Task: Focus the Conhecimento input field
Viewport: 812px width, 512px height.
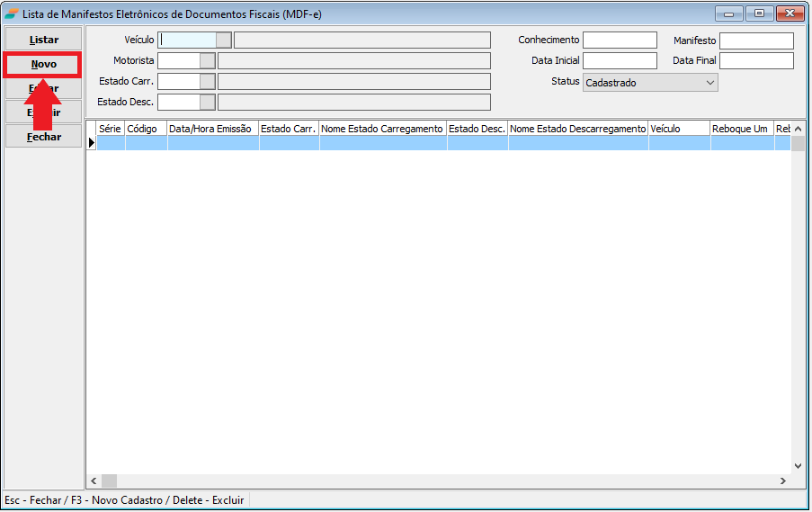Action: tap(620, 40)
